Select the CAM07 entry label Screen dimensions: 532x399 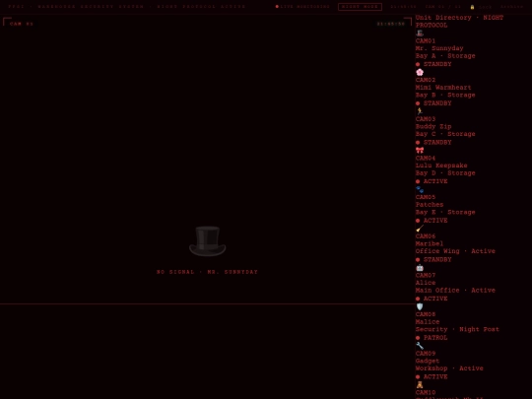tap(426, 275)
